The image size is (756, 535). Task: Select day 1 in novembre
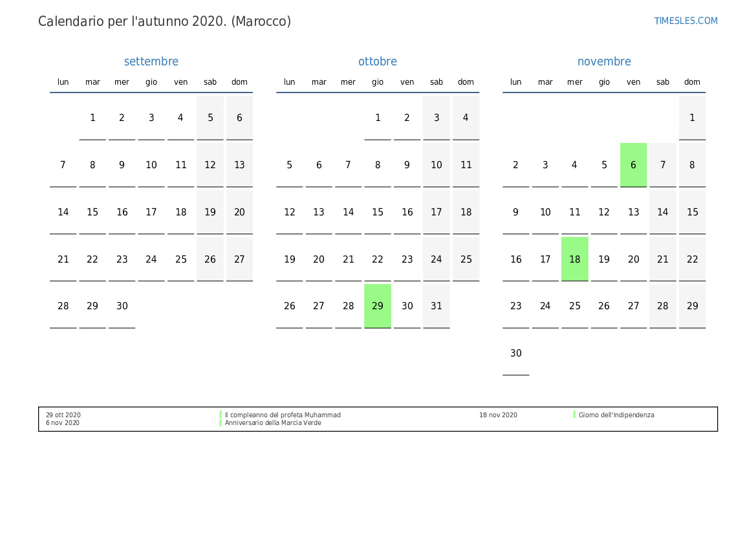[x=692, y=118]
